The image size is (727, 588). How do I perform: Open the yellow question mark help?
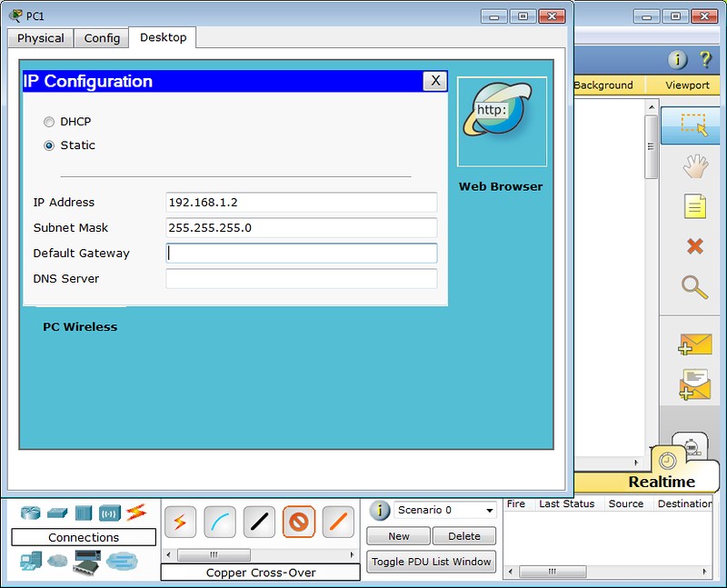click(705, 59)
